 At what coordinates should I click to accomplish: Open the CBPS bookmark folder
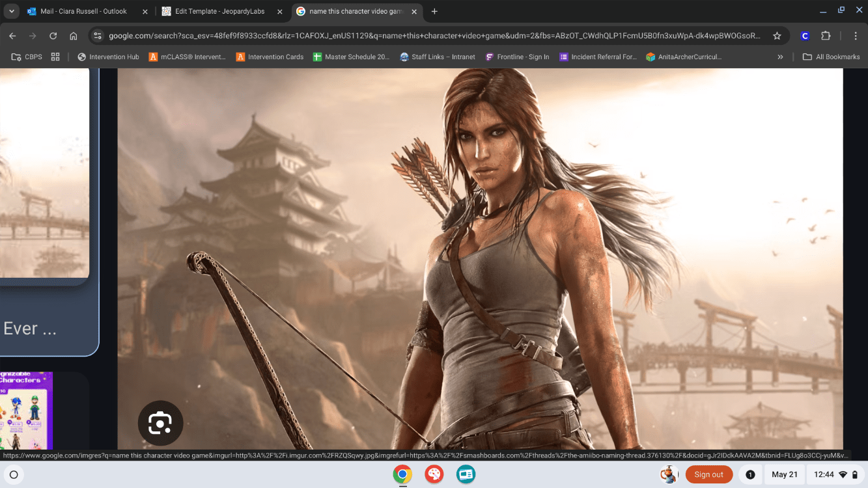pos(27,57)
